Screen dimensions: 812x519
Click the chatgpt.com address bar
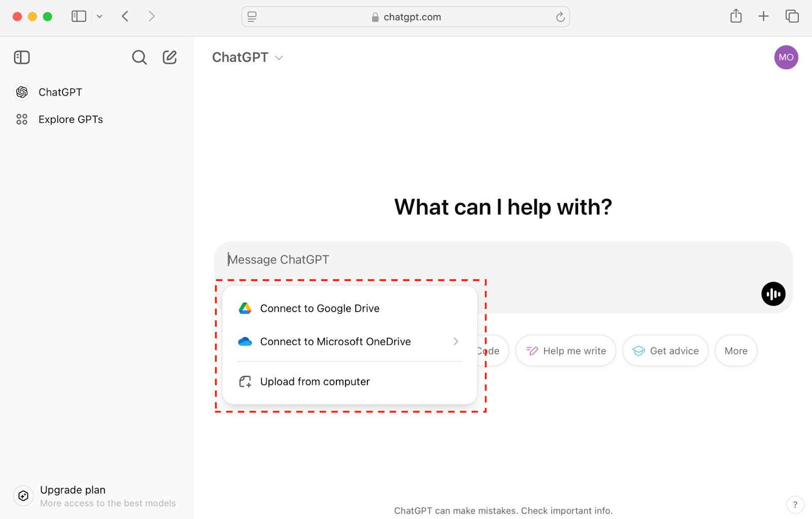click(x=405, y=17)
